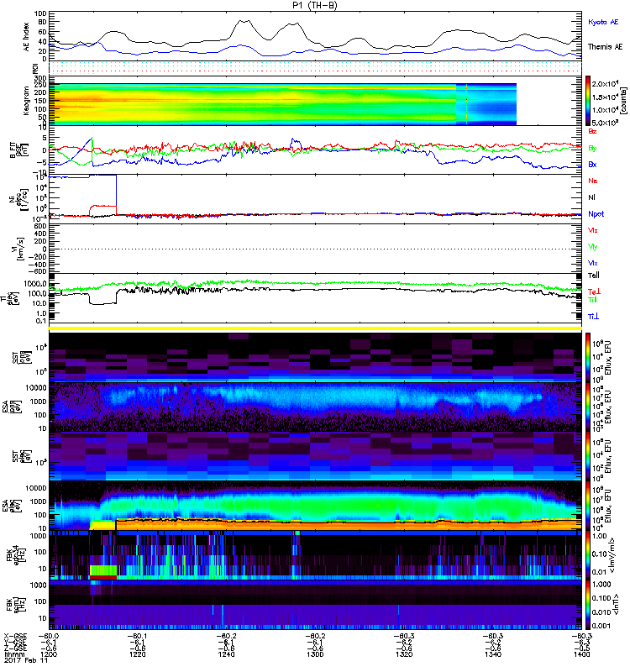This screenshot has width=630, height=672.
Task: Select the blue "Npot" legend label
Action: (596, 214)
